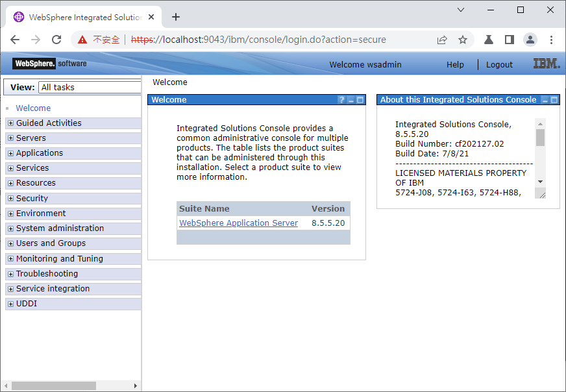Expand the Resources tree node
This screenshot has height=392, width=566.
[11, 183]
